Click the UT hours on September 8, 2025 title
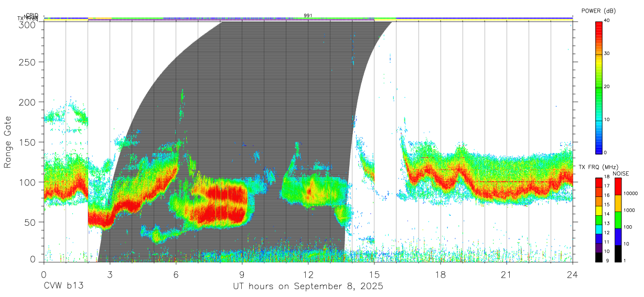The image size is (644, 297). [308, 287]
